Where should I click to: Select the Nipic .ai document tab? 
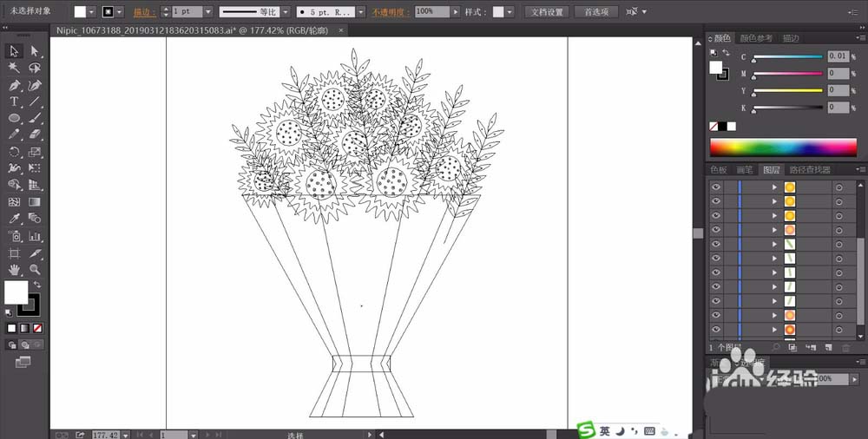tap(198, 30)
